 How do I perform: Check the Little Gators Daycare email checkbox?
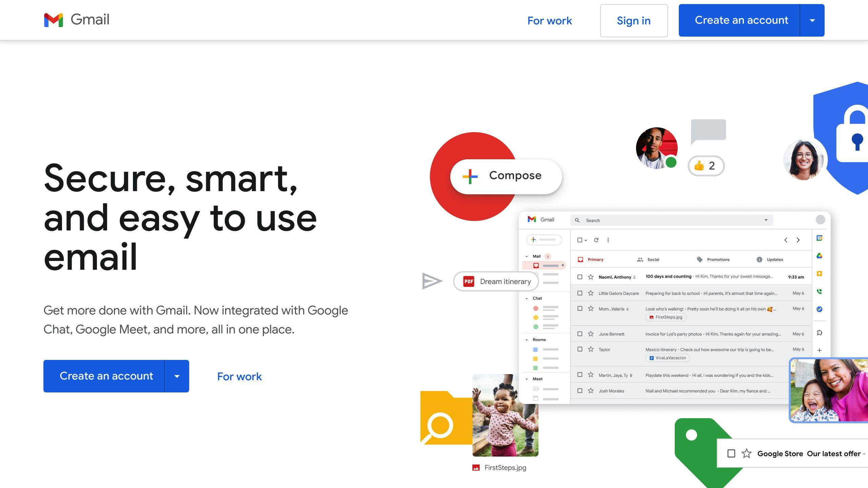(580, 293)
